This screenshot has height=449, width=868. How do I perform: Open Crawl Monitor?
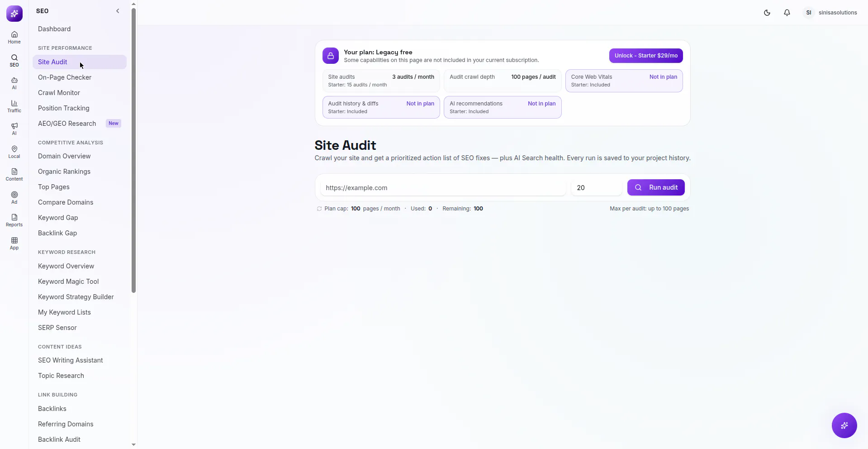(x=80, y=93)
